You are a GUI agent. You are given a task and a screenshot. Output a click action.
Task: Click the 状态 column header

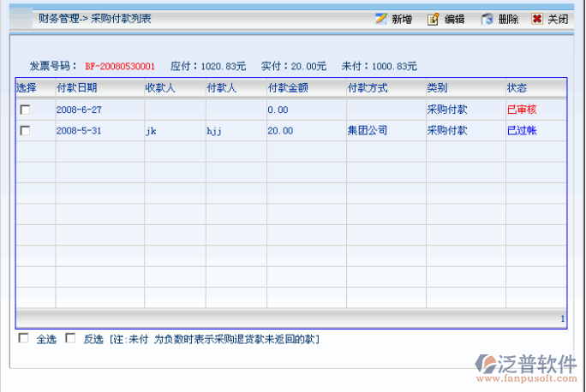click(517, 87)
